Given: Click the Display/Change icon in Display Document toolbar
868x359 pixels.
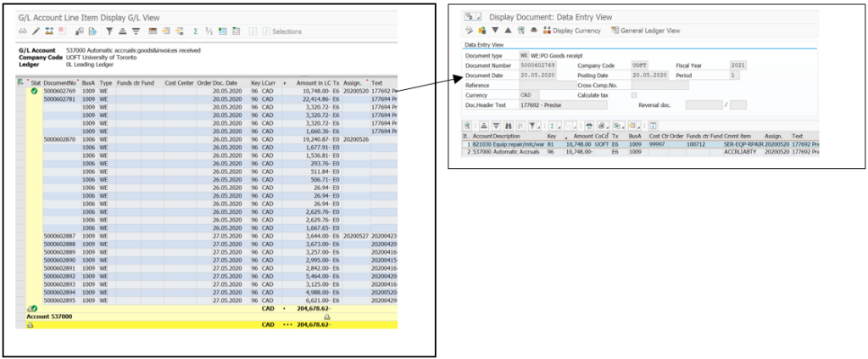Looking at the screenshot, I should point(468,31).
